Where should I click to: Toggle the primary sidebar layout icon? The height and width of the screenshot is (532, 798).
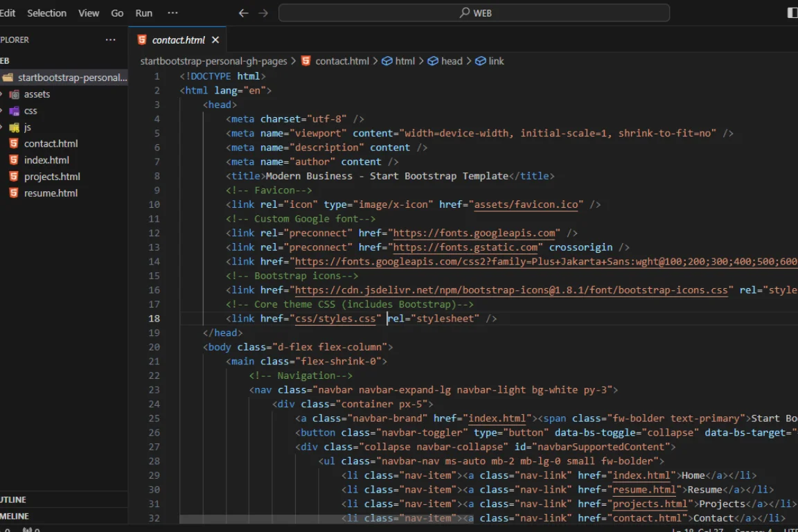tap(792, 13)
